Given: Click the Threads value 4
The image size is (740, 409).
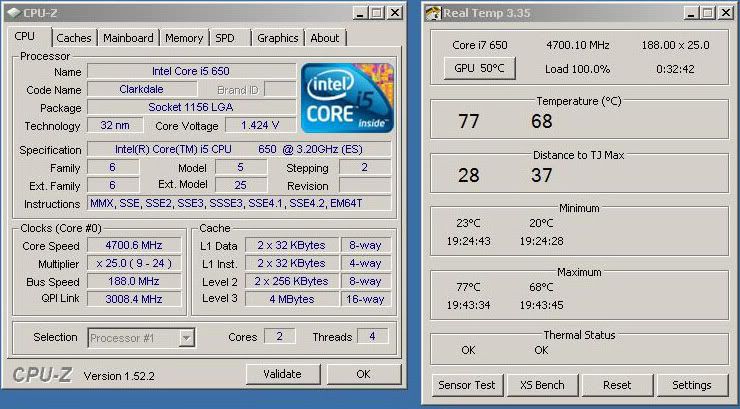Looking at the screenshot, I should 372,336.
